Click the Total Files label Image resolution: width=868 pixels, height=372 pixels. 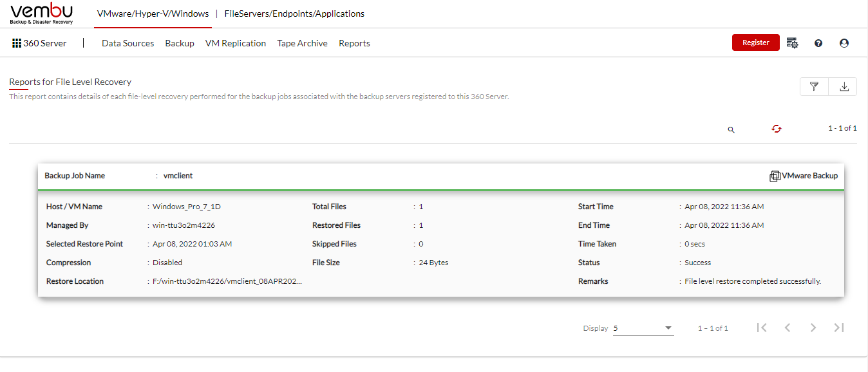pos(329,207)
